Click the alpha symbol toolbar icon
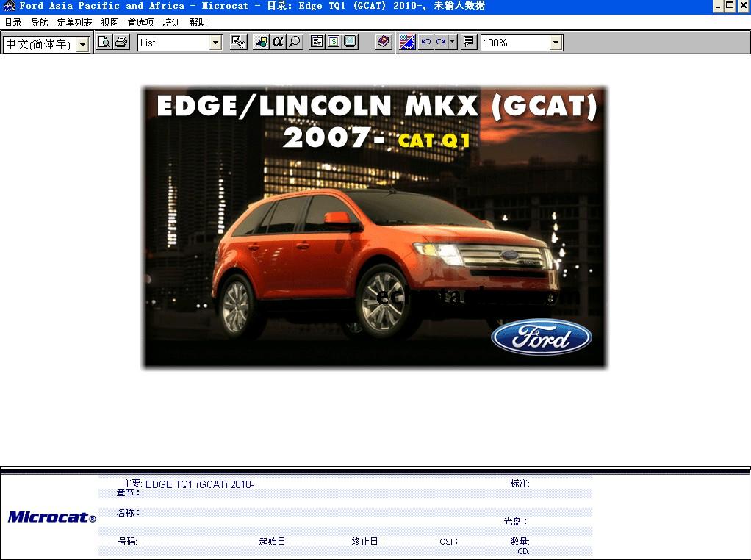The width and height of the screenshot is (751, 560). 278,42
